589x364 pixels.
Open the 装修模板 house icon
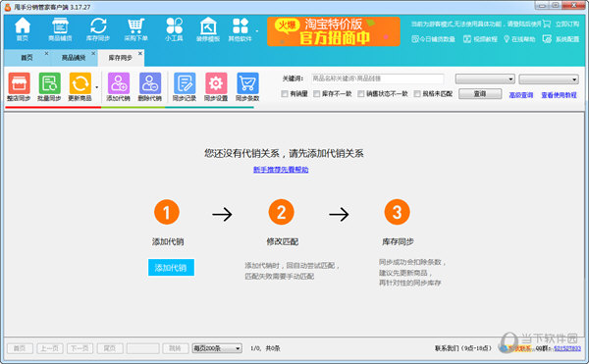point(208,29)
